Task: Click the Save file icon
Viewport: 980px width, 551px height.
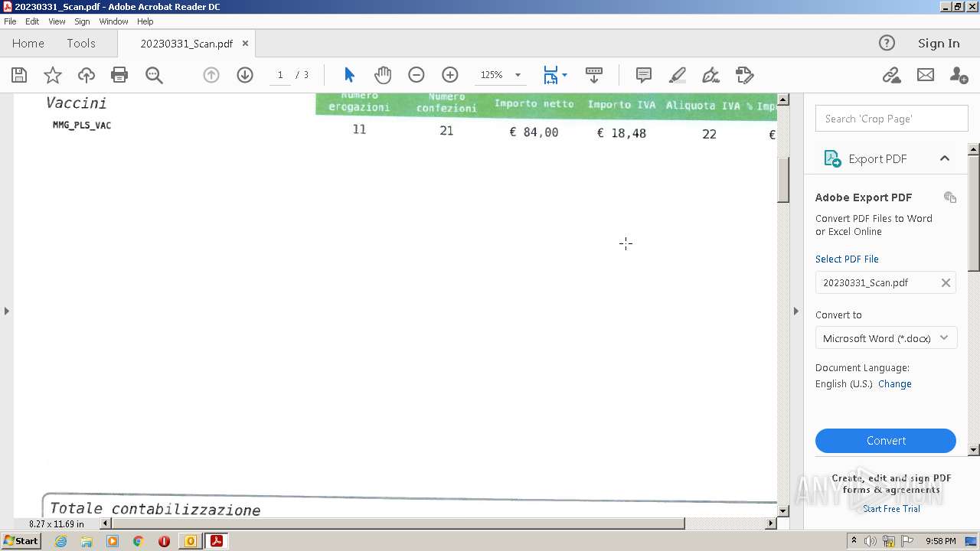Action: (x=19, y=75)
